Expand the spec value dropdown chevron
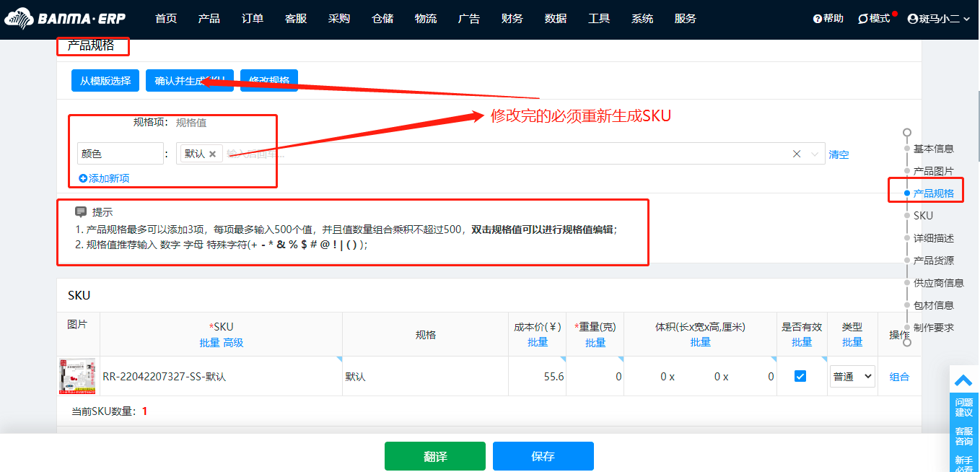Image resolution: width=980 pixels, height=472 pixels. pos(815,154)
